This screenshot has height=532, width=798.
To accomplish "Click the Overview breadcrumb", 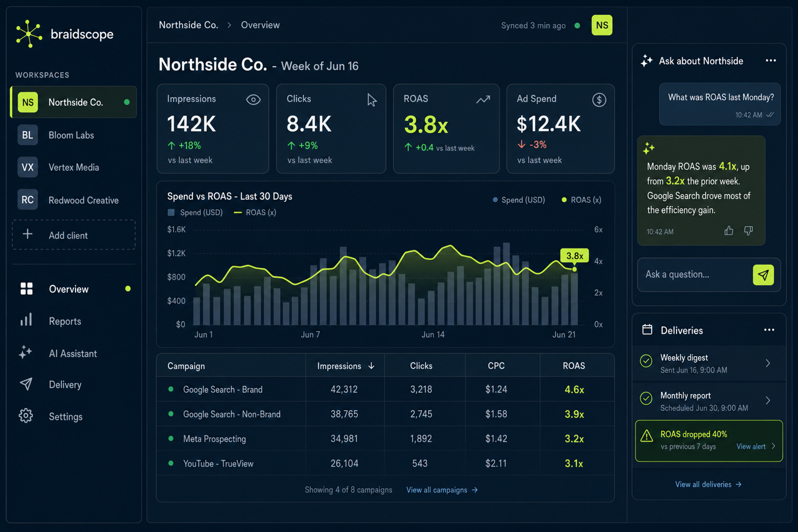I will tap(260, 25).
